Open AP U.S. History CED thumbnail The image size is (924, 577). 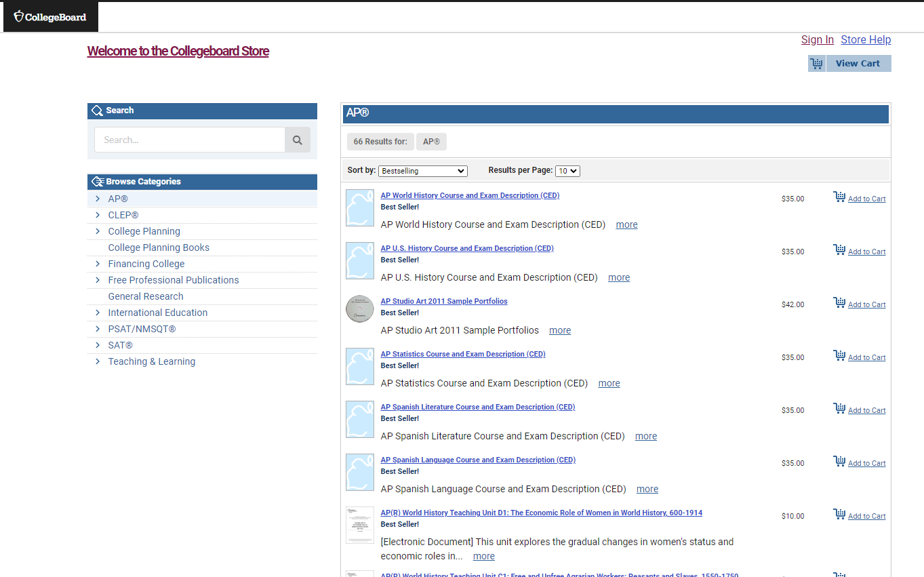(360, 260)
